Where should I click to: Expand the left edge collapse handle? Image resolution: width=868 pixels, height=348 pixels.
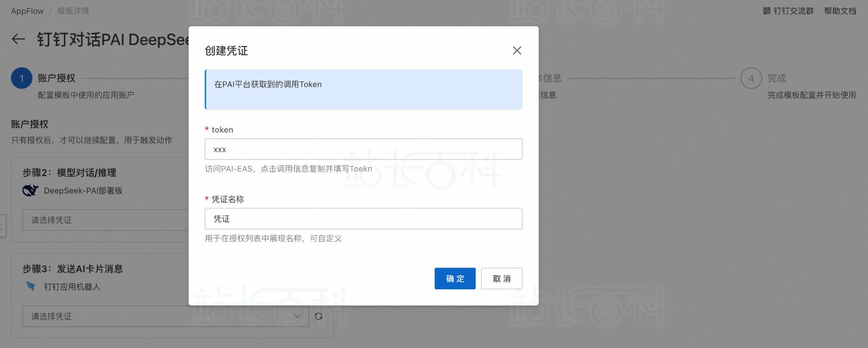3,226
